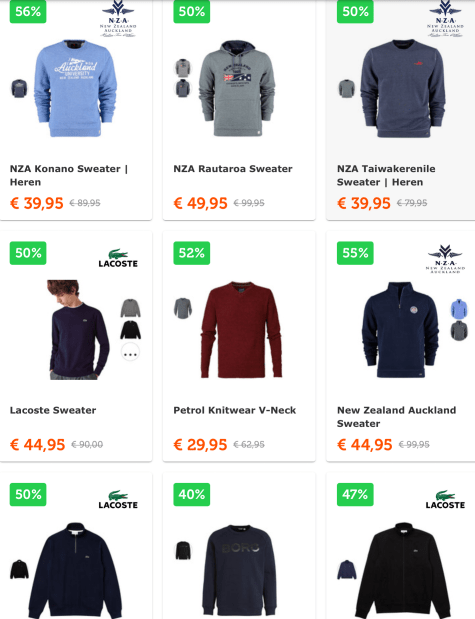Viewport: 475px width, 619px height.
Task: Click the 56% discount badge
Action: pos(28,11)
